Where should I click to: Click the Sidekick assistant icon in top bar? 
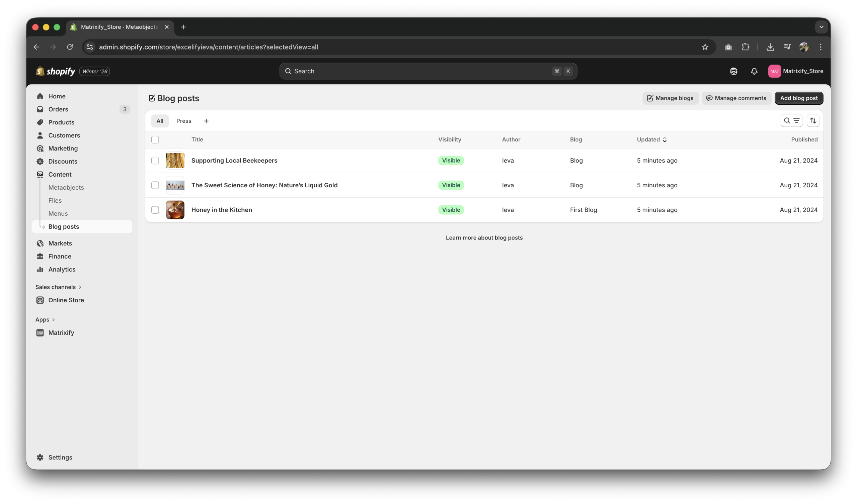pos(733,71)
